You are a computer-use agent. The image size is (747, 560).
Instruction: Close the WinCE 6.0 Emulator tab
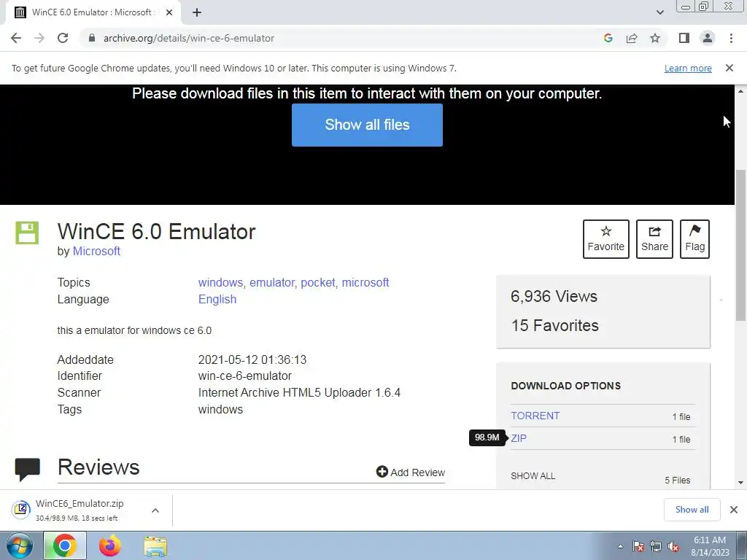pos(169,12)
